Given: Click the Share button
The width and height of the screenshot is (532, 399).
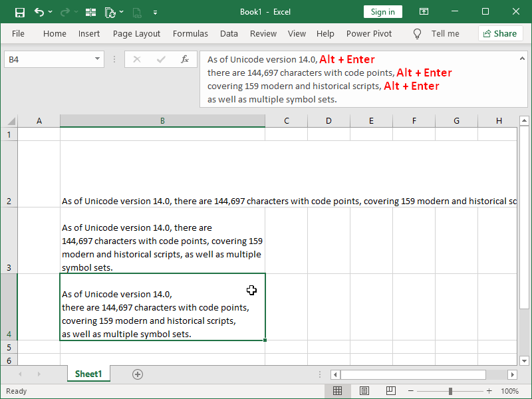Looking at the screenshot, I should (x=500, y=33).
